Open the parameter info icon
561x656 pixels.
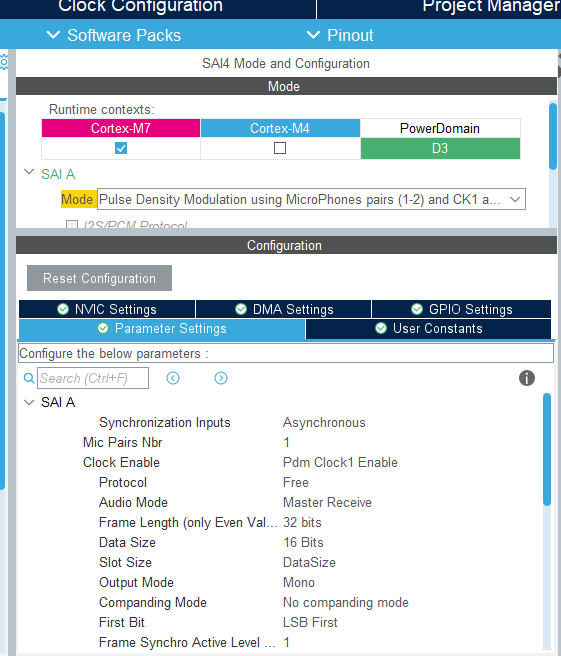(527, 378)
